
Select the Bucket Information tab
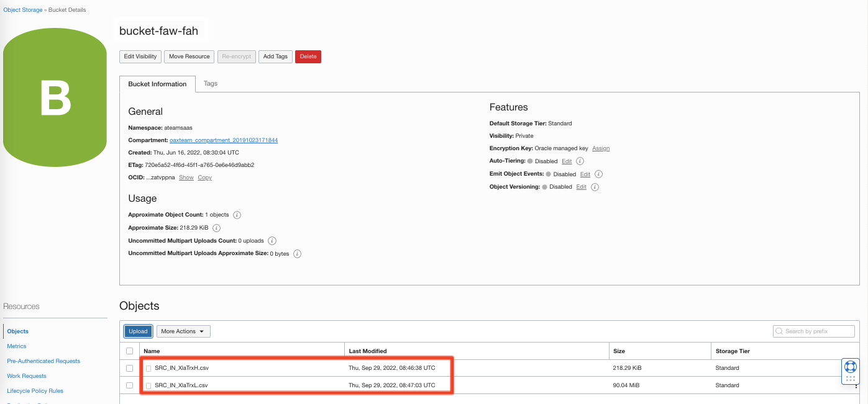pos(157,83)
